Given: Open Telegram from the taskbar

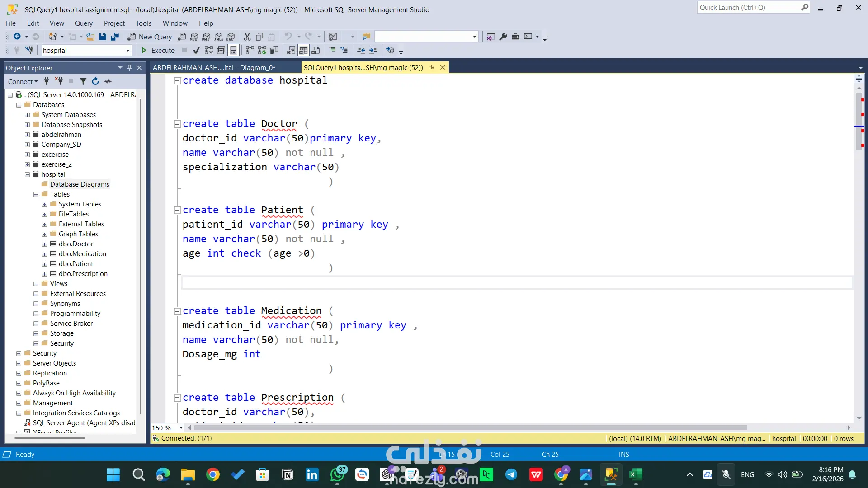Looking at the screenshot, I should coord(511,474).
